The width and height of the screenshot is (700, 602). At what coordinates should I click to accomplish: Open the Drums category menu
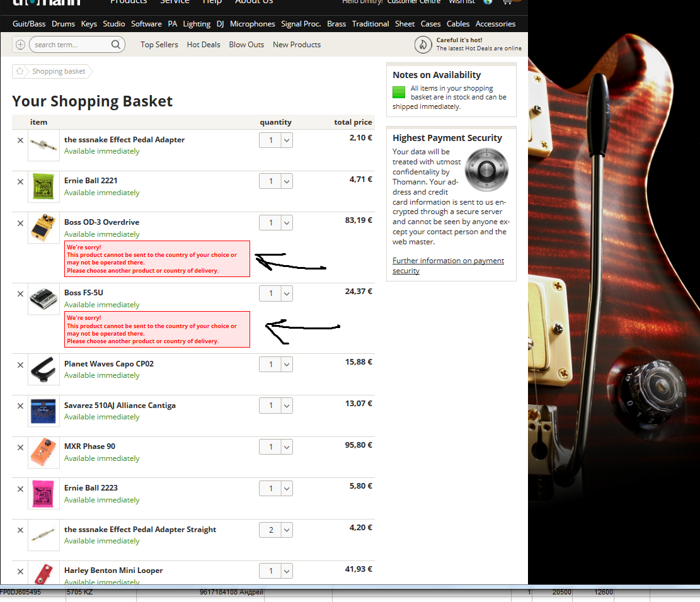(63, 24)
